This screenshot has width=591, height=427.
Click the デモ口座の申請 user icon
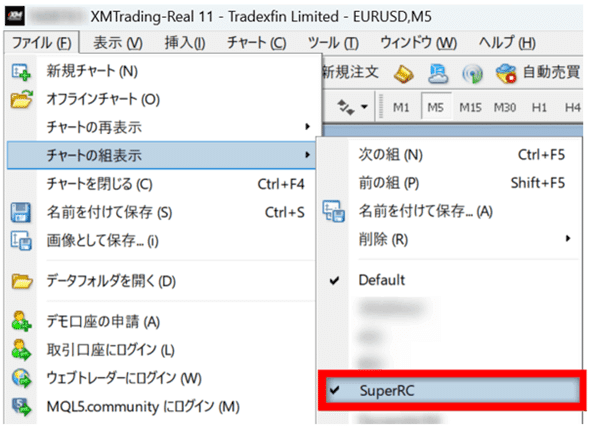coord(21,321)
